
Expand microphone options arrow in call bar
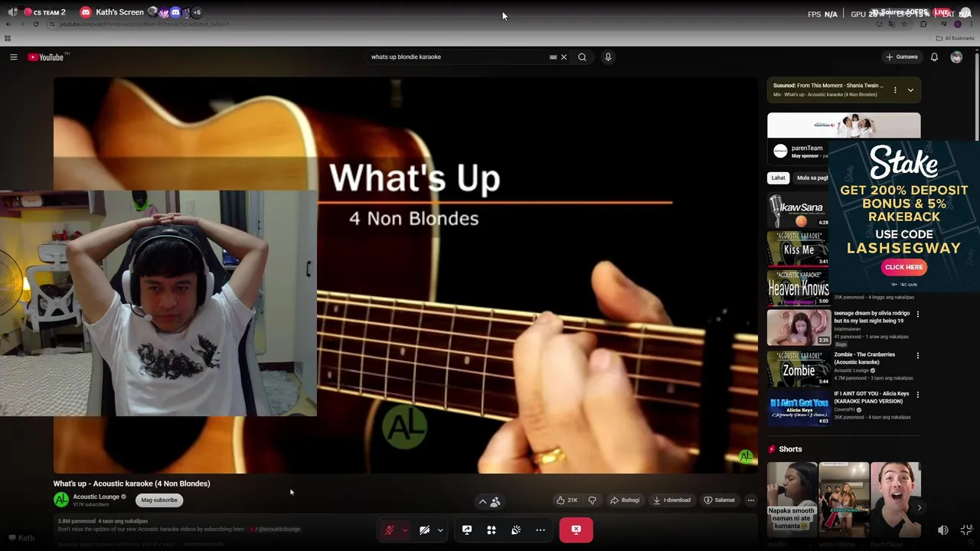[x=405, y=530]
